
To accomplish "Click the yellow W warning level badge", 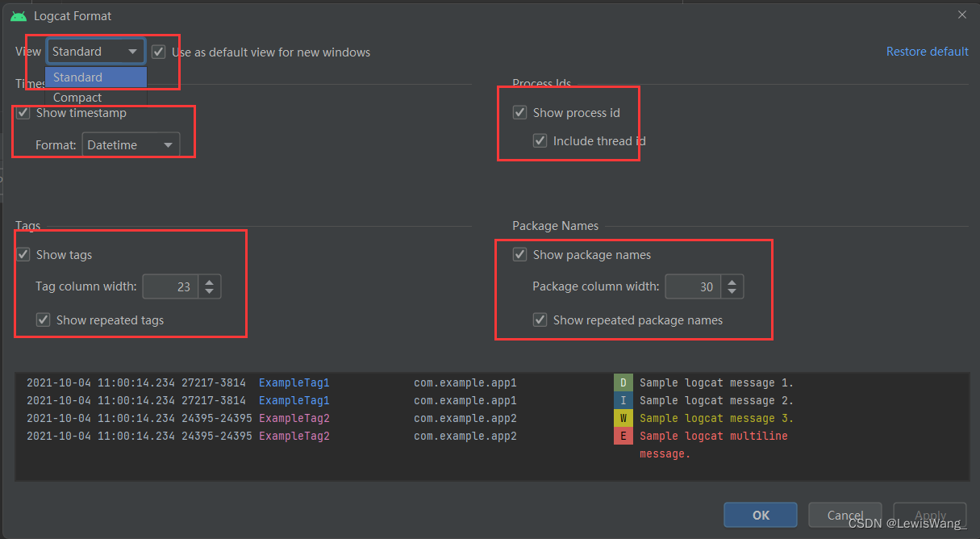I will [623, 417].
